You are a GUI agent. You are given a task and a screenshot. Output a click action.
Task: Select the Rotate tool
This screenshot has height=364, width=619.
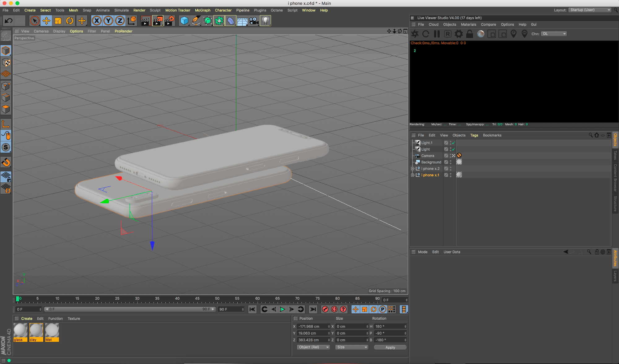[70, 21]
